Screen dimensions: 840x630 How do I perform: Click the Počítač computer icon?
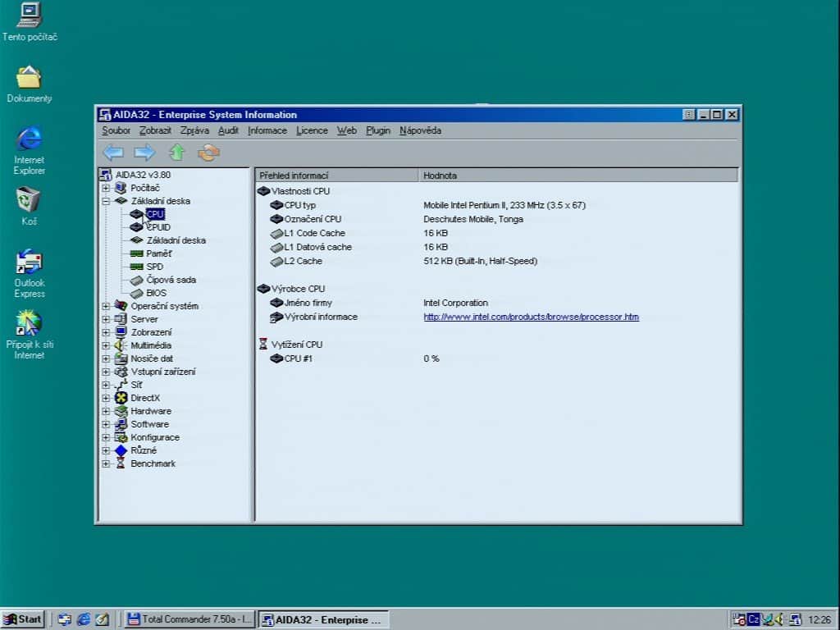[x=121, y=188]
